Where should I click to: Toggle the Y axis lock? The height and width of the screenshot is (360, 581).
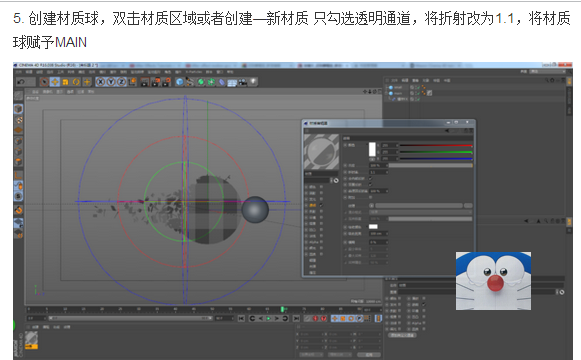(x=111, y=82)
